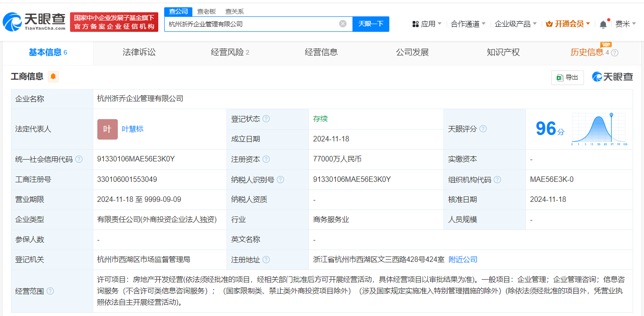Open the 企业级产品 dropdown

pos(515,24)
